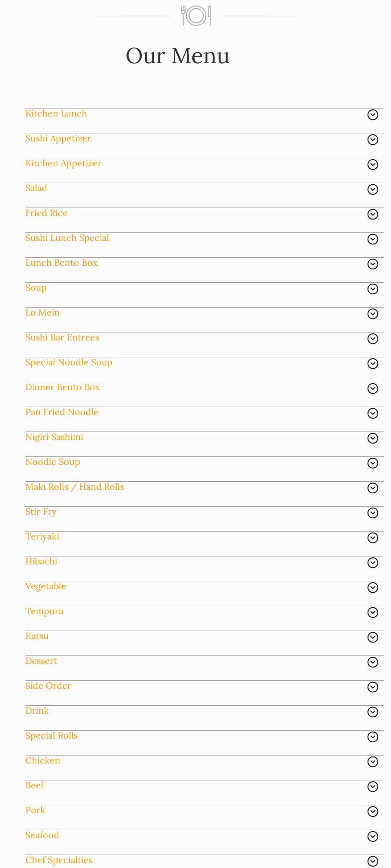Expand Soup using its arrow icon
The height and width of the screenshot is (868, 391).
(x=373, y=289)
